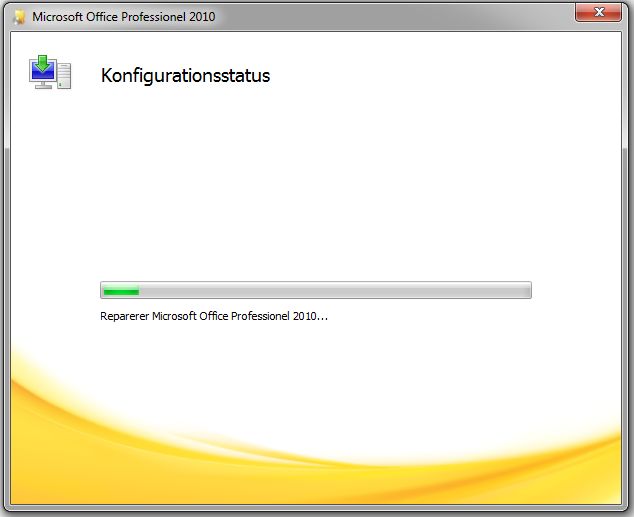Click the blank area right of the Konfigurationsstatus heading
This screenshot has width=634, height=517.
tap(450, 76)
